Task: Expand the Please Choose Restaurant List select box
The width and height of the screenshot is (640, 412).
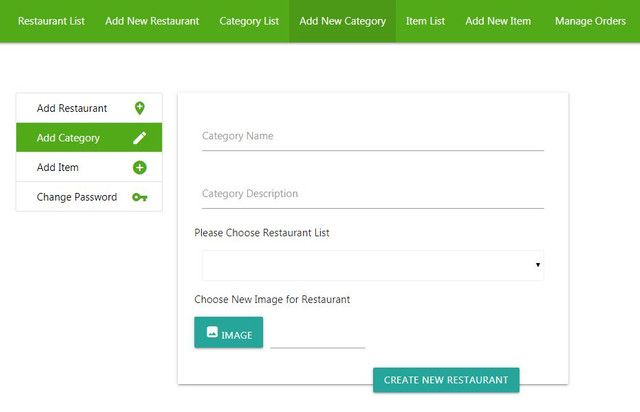Action: coord(372,265)
